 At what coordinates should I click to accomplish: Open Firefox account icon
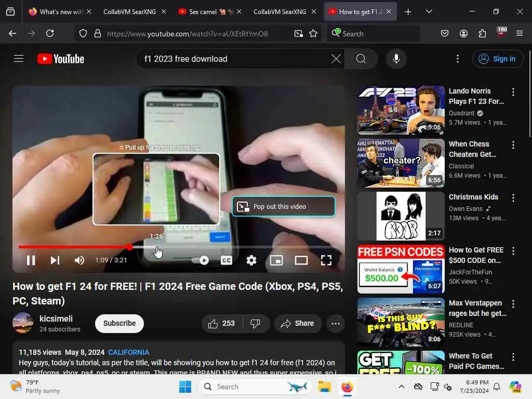pyautogui.click(x=463, y=33)
